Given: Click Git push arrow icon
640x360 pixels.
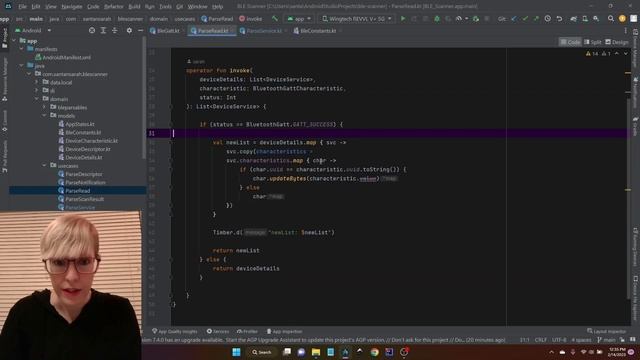Looking at the screenshot, I should point(536,19).
